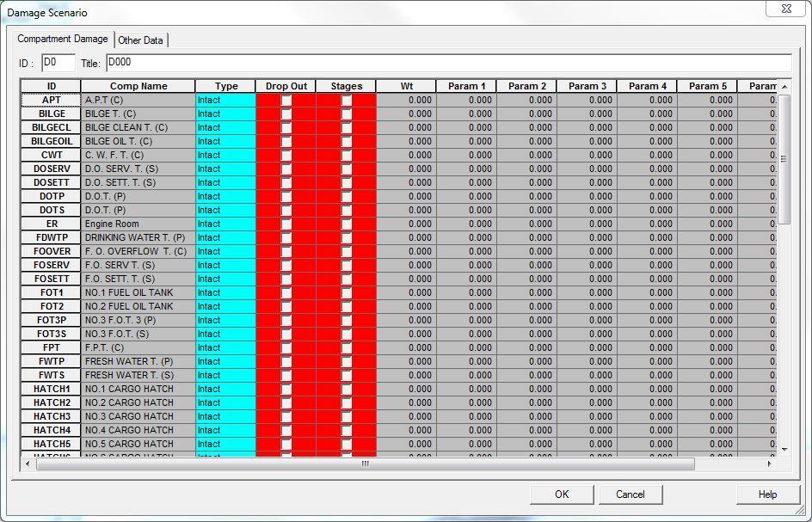Image resolution: width=812 pixels, height=522 pixels.
Task: Click the Param 1 value in the CWT row
Action: click(x=466, y=155)
